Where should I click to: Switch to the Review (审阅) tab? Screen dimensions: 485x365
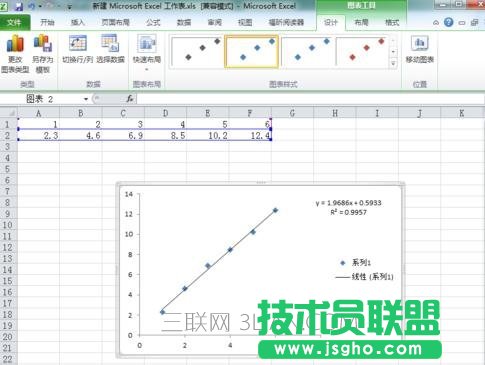coord(214,23)
